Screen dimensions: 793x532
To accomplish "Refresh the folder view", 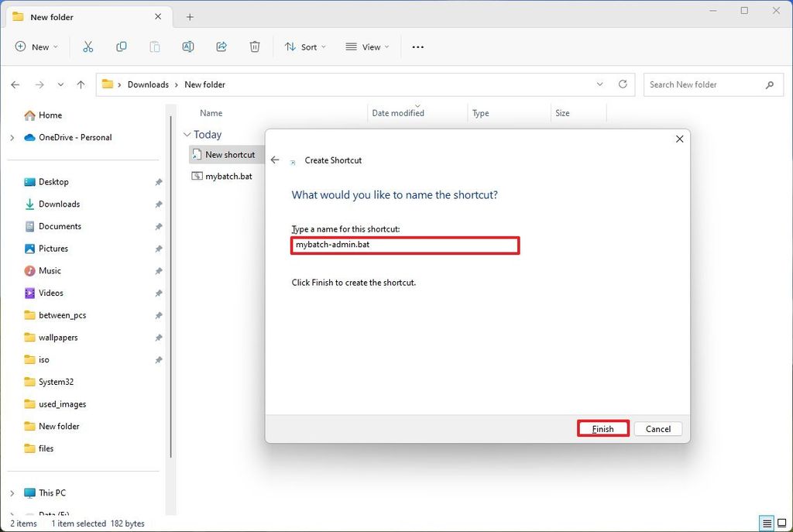I will tap(623, 84).
